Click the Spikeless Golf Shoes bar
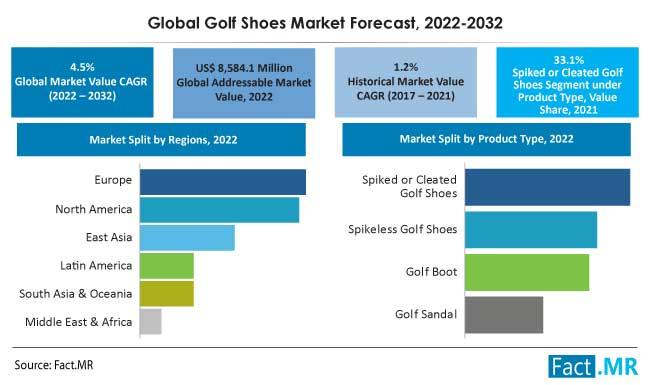The image size is (650, 385). [531, 230]
